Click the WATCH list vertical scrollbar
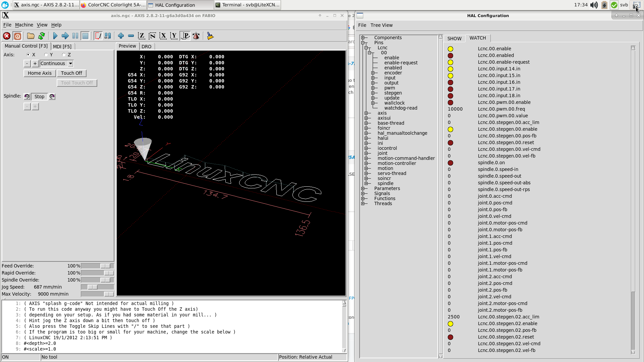 pos(633,200)
